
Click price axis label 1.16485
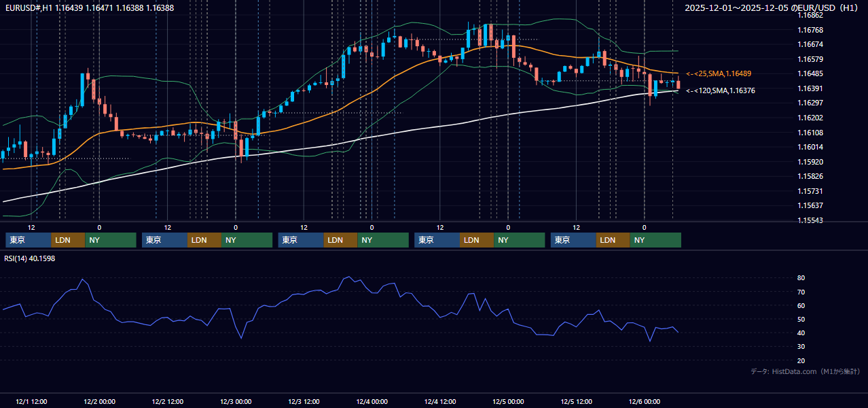click(x=810, y=73)
